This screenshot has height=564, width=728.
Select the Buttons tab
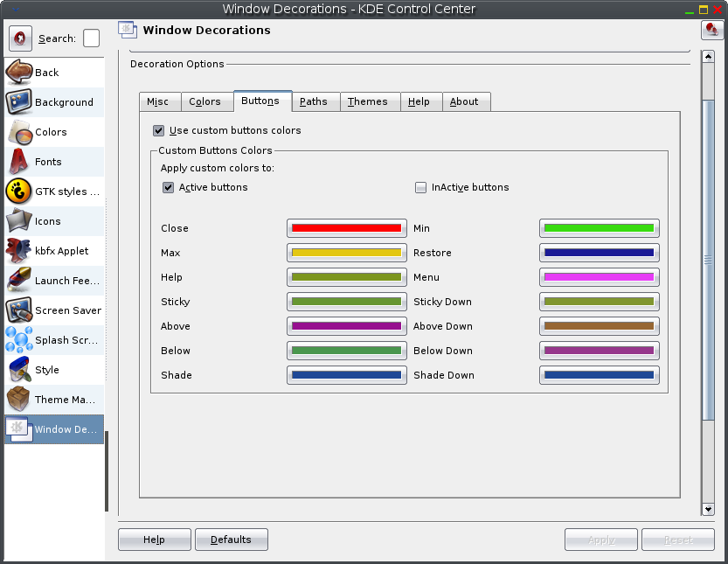tap(263, 101)
